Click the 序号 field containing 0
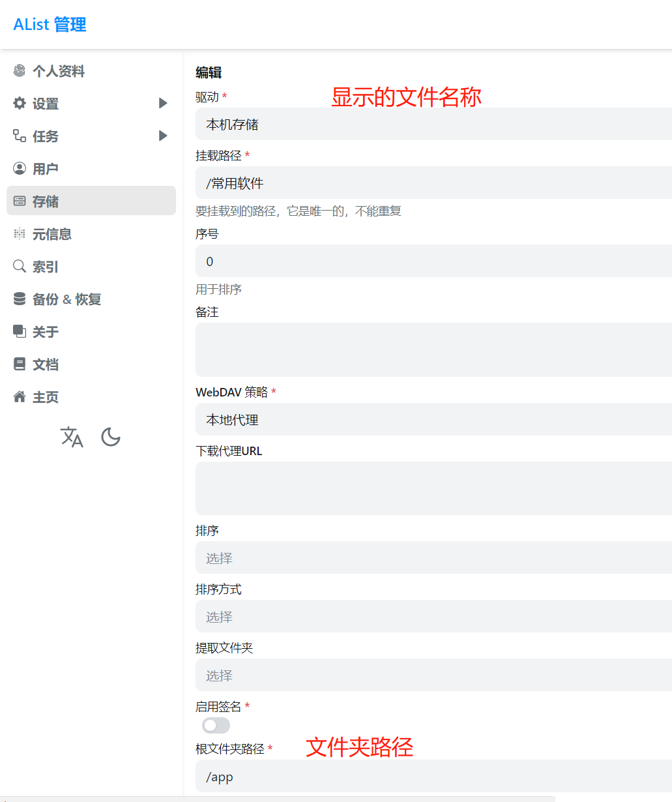Image resolution: width=672 pixels, height=802 pixels. coord(433,261)
